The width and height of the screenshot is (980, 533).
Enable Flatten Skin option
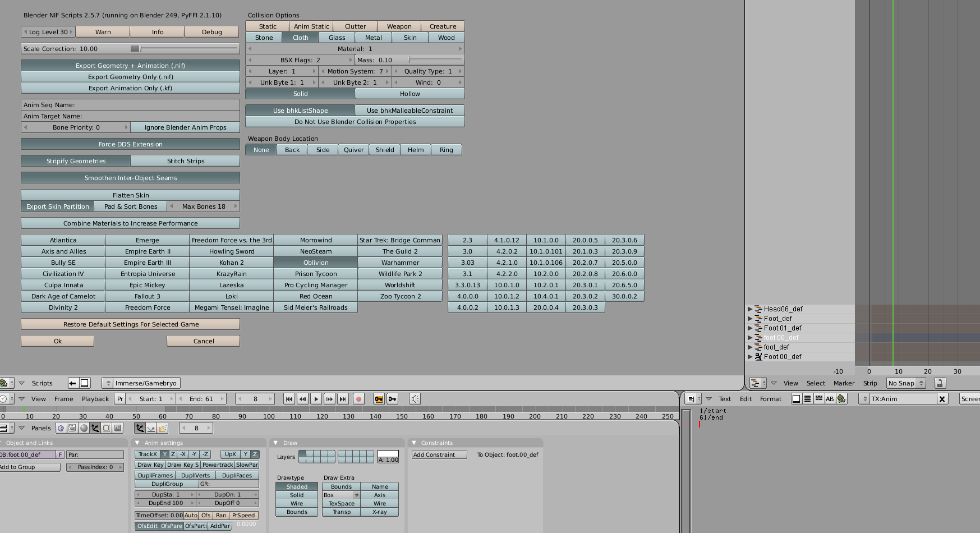tap(130, 195)
